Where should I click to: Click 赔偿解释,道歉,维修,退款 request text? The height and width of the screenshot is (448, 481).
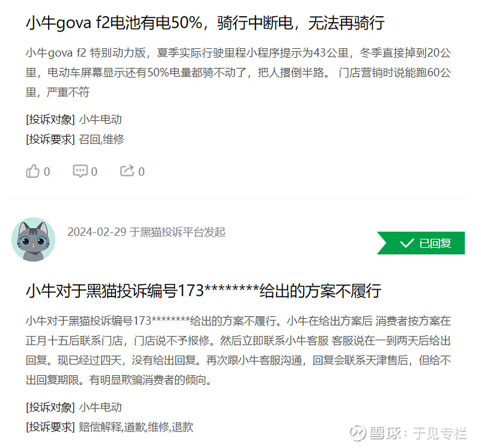(x=136, y=427)
